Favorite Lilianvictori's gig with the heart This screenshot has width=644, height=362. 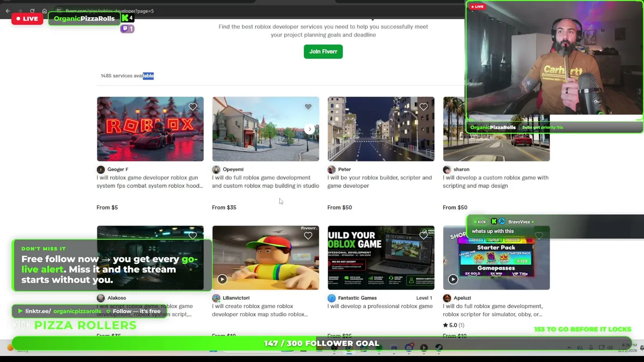pos(308,235)
